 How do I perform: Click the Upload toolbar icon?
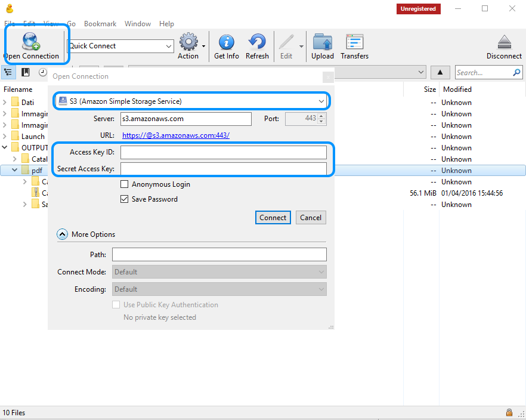pos(323,42)
